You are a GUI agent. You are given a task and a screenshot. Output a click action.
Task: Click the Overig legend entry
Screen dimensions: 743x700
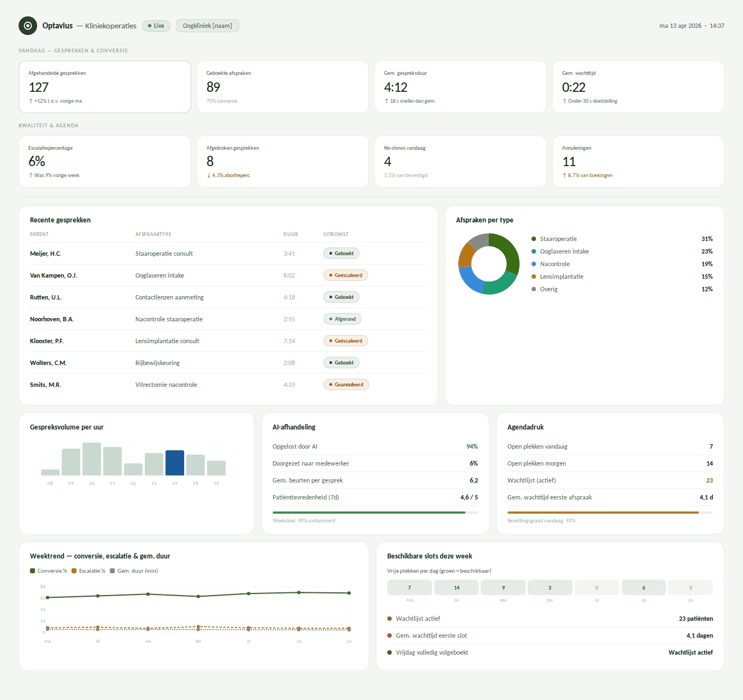point(622,289)
